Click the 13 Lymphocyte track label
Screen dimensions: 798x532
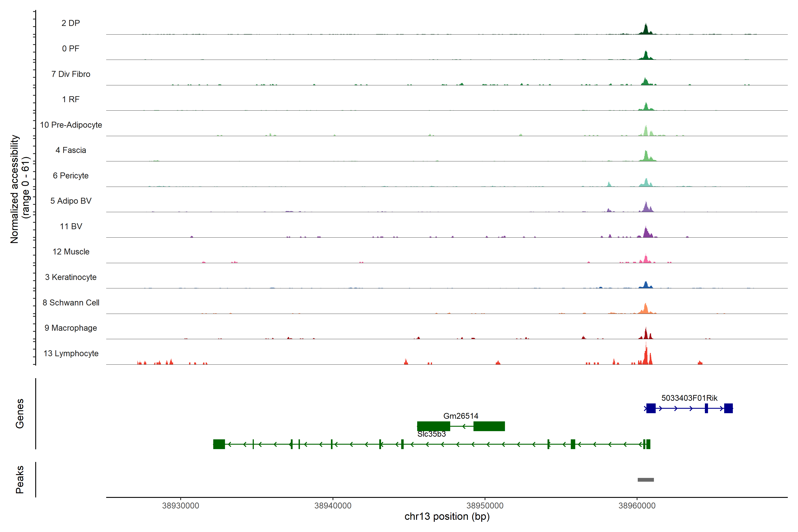click(x=71, y=353)
